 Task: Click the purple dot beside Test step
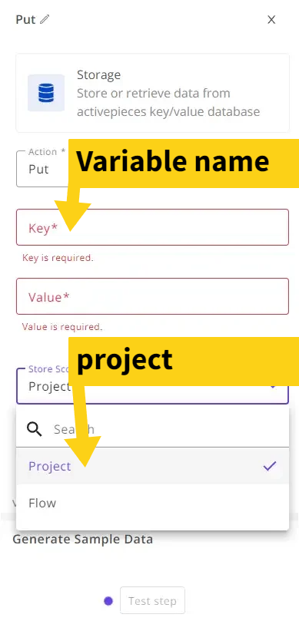108,601
